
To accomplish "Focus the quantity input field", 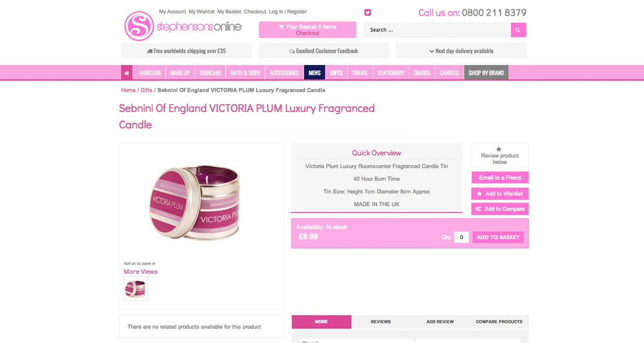I will point(461,238).
